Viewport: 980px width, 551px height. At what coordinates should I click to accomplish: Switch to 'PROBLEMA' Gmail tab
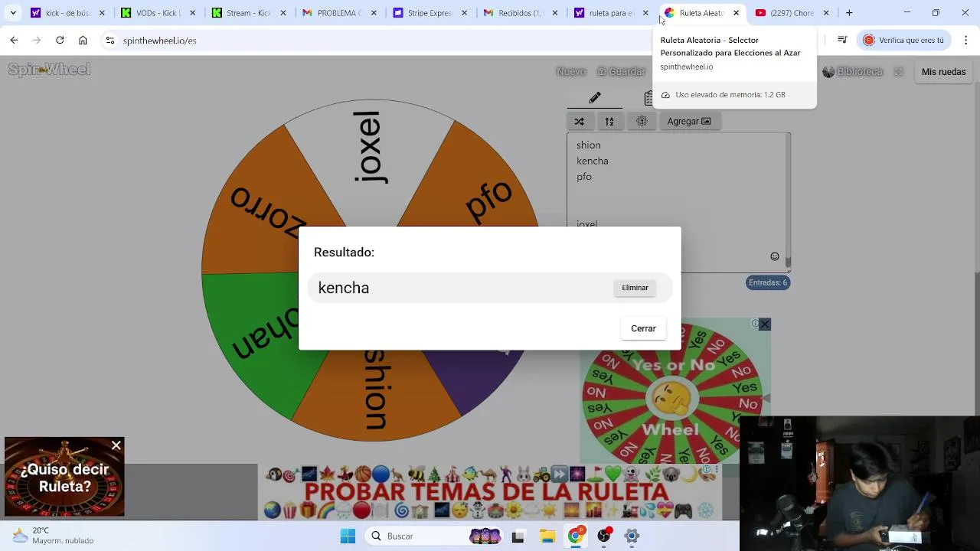339,13
